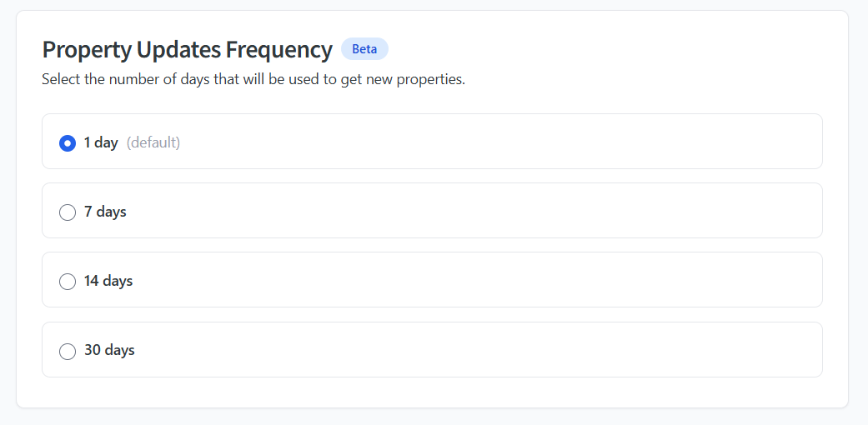This screenshot has height=425, width=868.
Task: Click the "1 day" label text
Action: pos(101,142)
